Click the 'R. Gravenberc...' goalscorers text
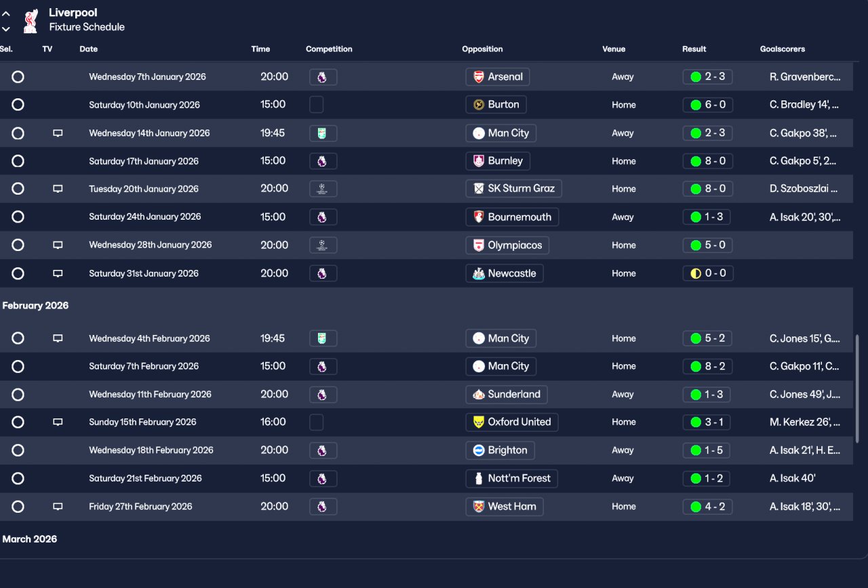 [805, 77]
